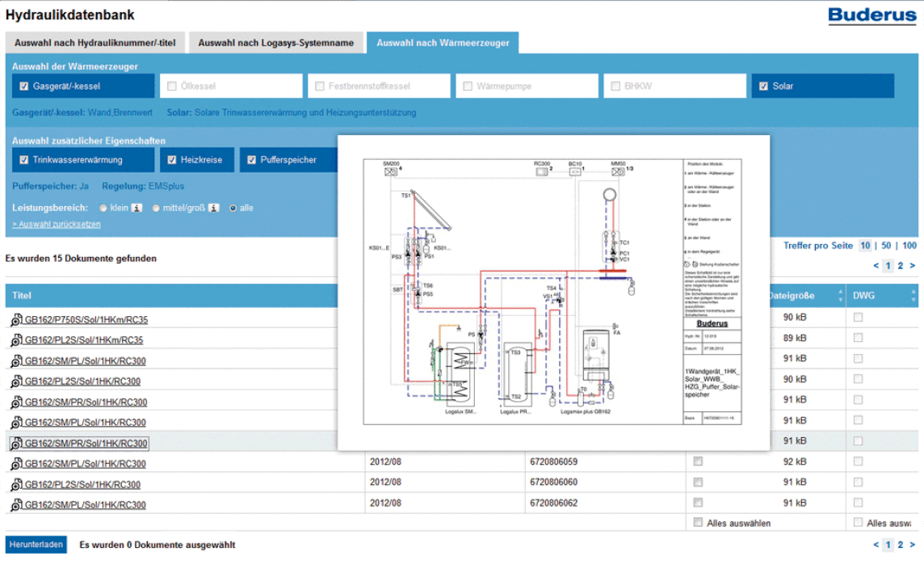The image size is (924, 573).
Task: Select the klein Leistungsbereich radio button
Action: coord(103,208)
